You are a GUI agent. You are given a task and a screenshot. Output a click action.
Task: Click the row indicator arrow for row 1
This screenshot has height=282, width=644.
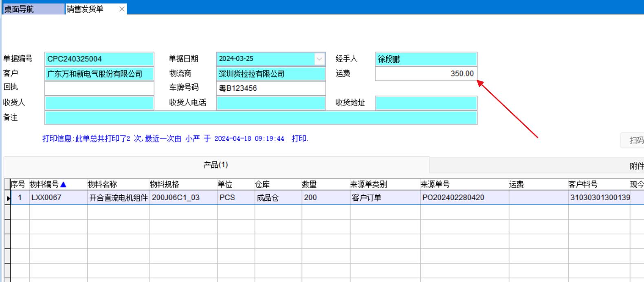point(8,198)
